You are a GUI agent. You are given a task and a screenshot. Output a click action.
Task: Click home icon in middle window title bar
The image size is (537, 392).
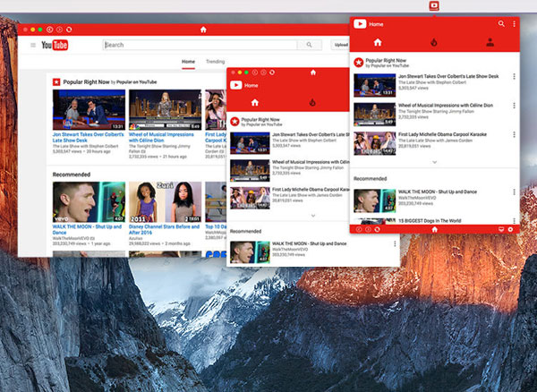313,72
